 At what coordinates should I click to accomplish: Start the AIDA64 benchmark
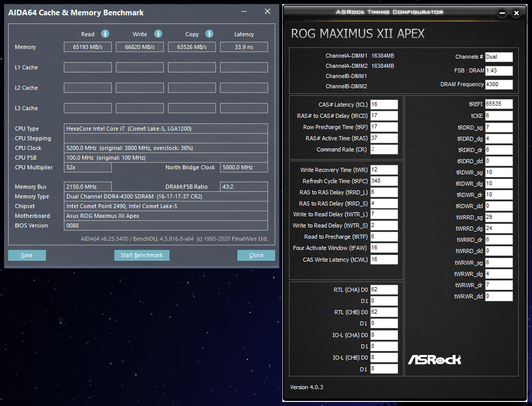click(142, 255)
